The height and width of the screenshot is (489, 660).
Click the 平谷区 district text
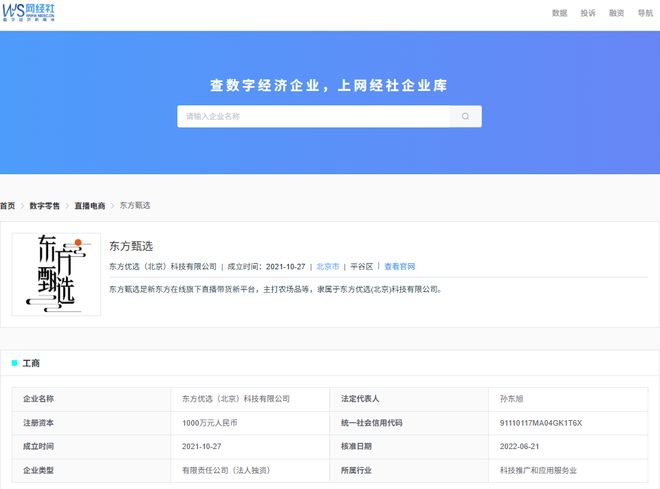(361, 267)
